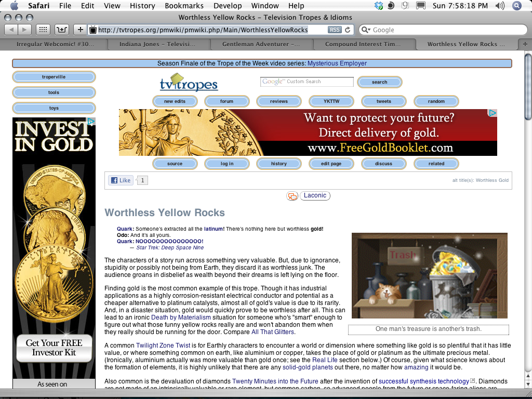Click the site favicon in address bar
The image size is (532, 399).
click(x=93, y=30)
